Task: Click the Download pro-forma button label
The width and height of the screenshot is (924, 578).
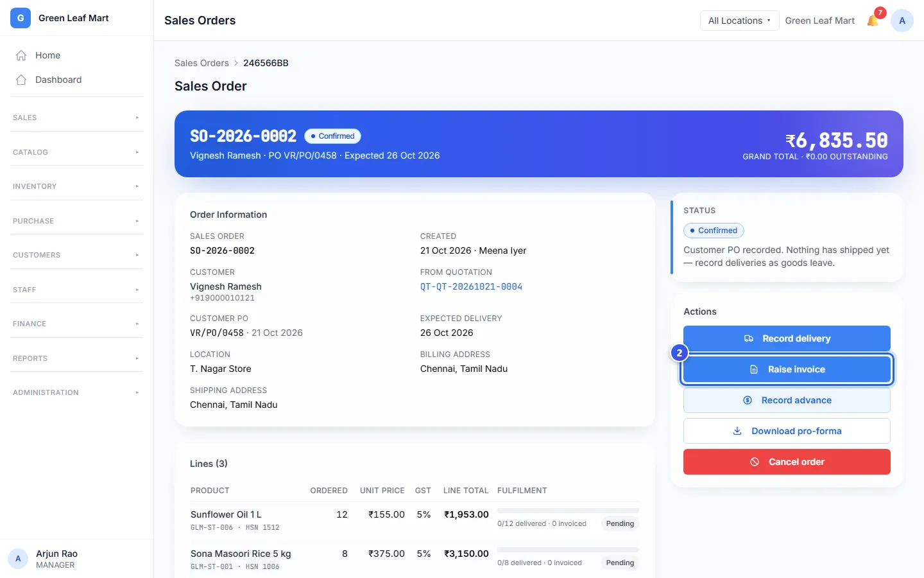Action: [x=796, y=431]
